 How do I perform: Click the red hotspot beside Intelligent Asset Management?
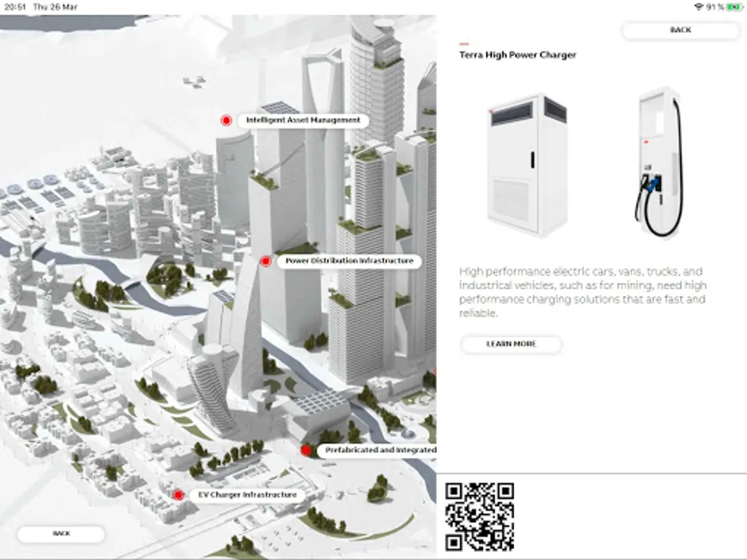226,120
